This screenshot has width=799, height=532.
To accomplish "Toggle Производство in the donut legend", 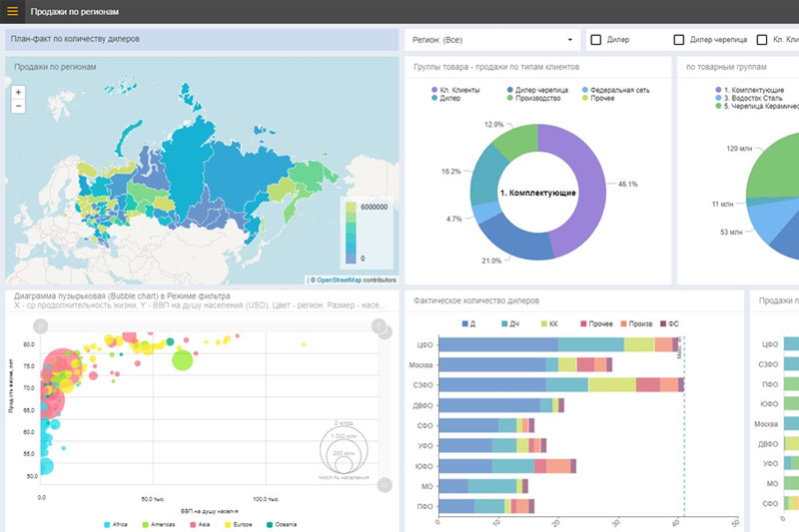I will 533,98.
